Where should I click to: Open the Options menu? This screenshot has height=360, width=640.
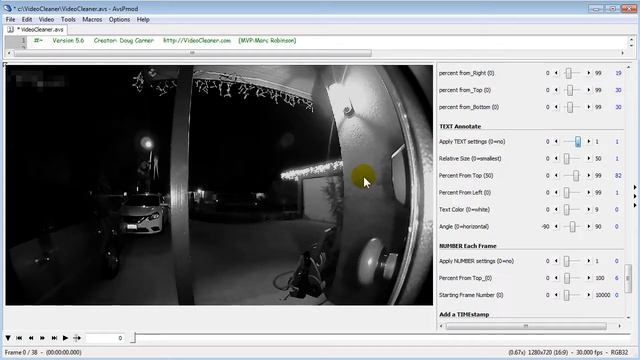pyautogui.click(x=119, y=19)
